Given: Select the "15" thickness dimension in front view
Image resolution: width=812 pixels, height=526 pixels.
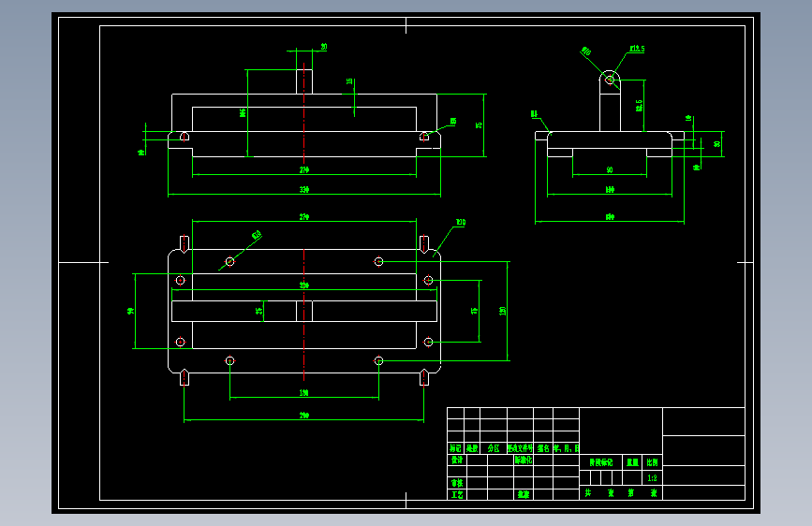Looking at the screenshot, I should click(x=349, y=81).
